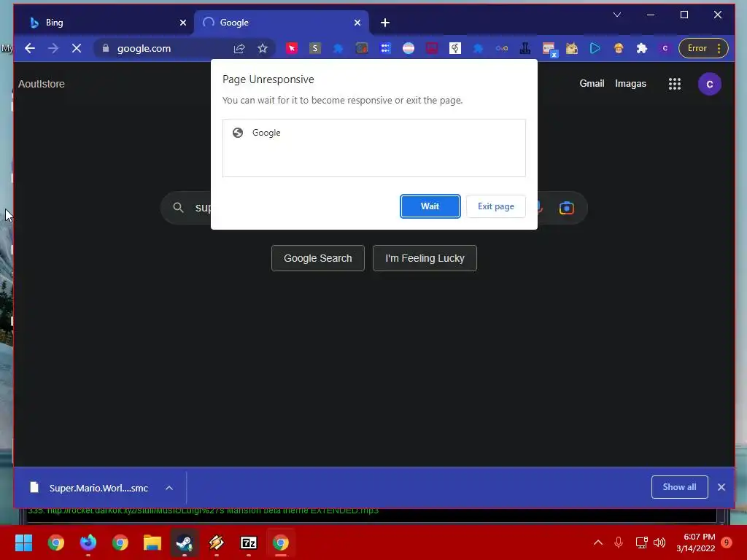The width and height of the screenshot is (747, 560).
Task: Open the pink and blue striped circle extension
Action: pyautogui.click(x=409, y=48)
